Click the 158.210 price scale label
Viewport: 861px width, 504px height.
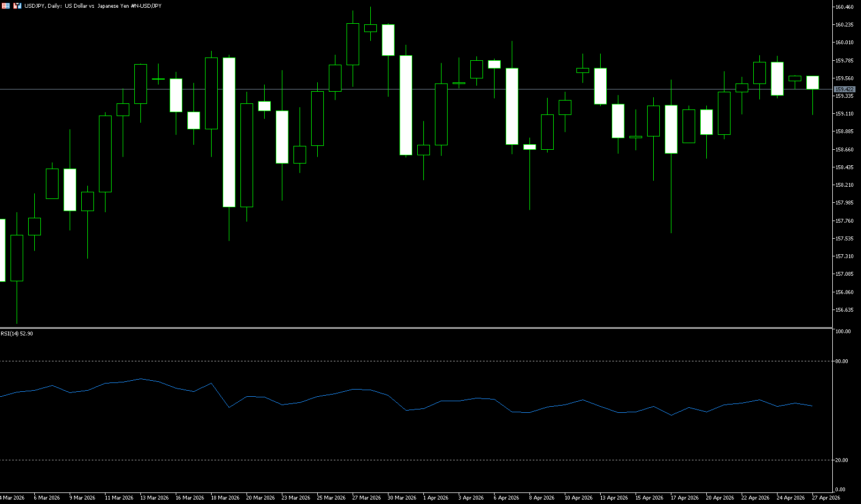pos(844,185)
